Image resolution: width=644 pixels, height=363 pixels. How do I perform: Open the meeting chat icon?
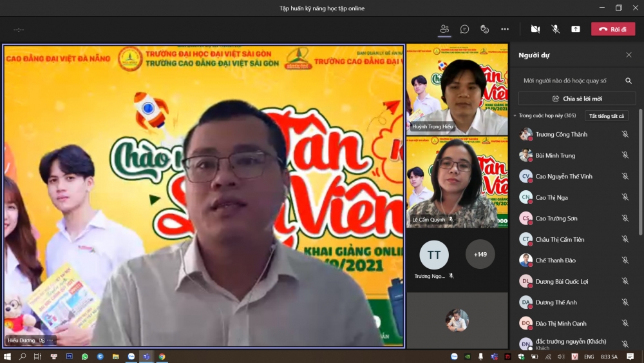(464, 29)
